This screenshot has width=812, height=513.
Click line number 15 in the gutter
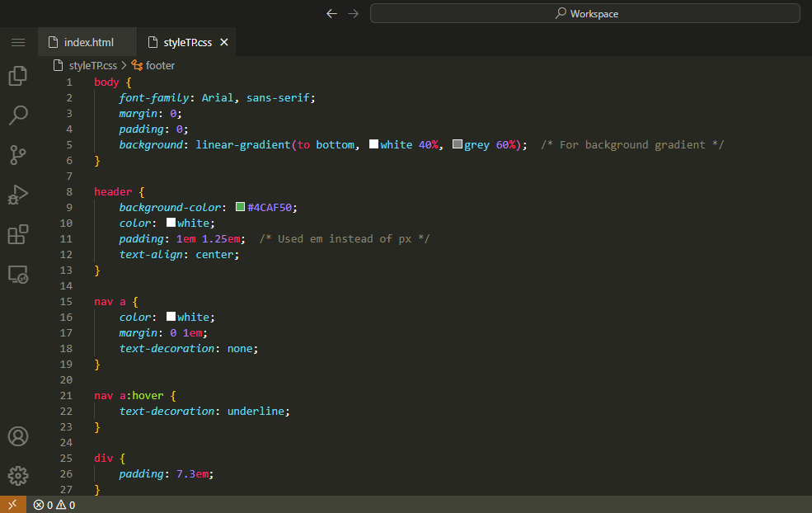(66, 302)
